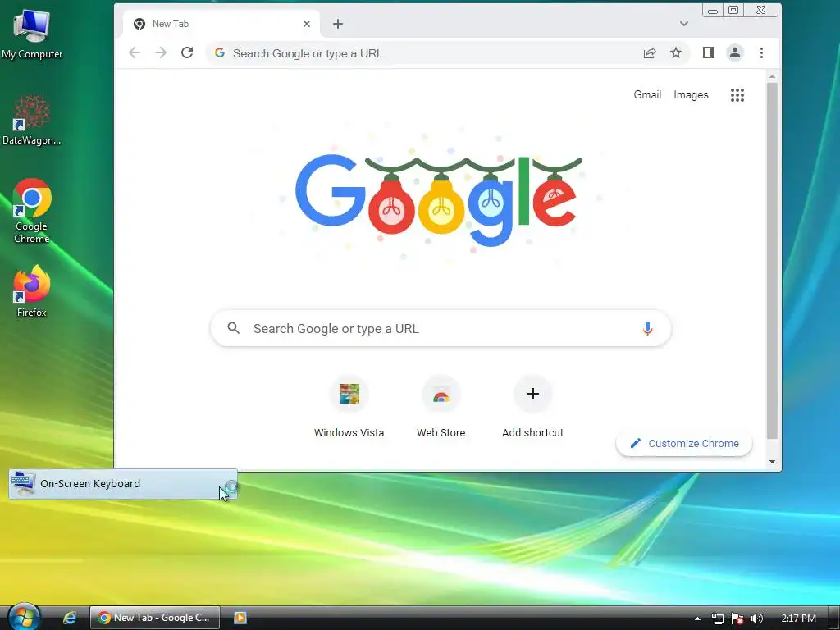Click the volume speaker tray icon
The height and width of the screenshot is (630, 840).
[x=757, y=619]
